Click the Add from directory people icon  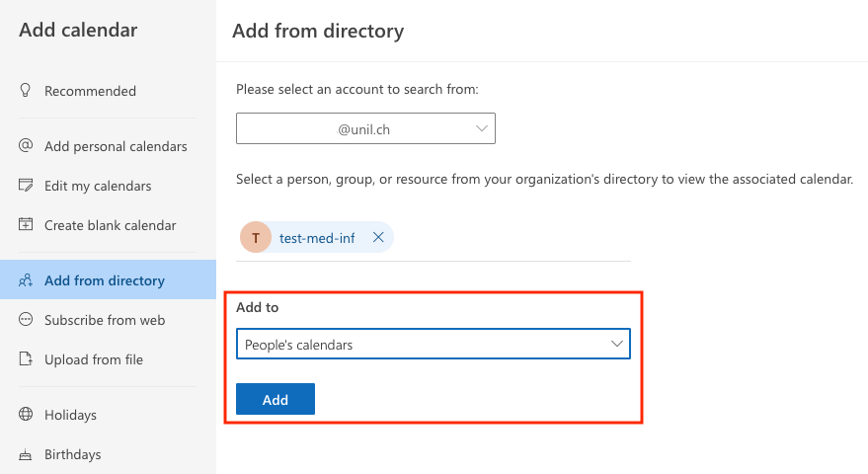(26, 280)
